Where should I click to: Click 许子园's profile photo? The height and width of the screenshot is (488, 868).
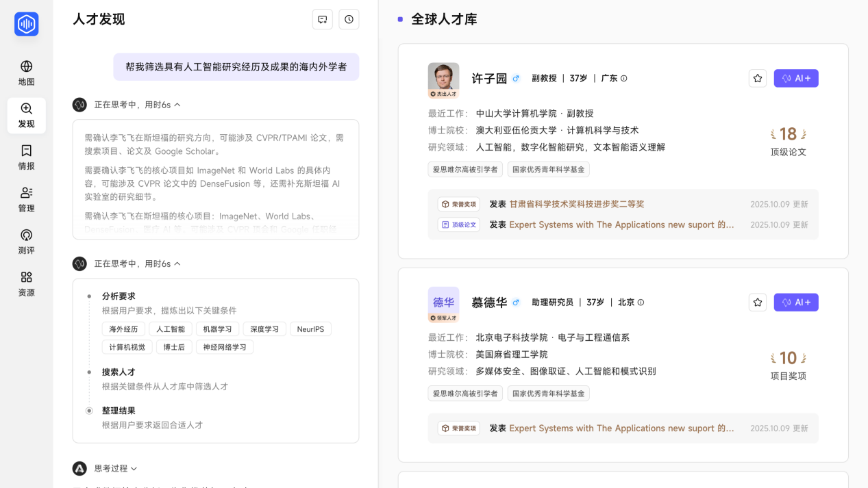[x=443, y=77]
